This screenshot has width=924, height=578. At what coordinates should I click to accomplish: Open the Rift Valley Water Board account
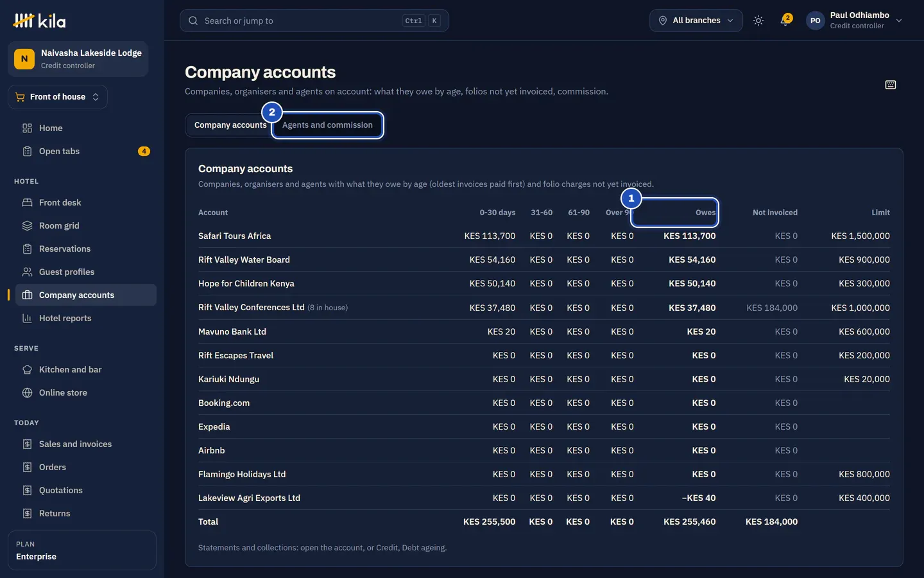[244, 259]
